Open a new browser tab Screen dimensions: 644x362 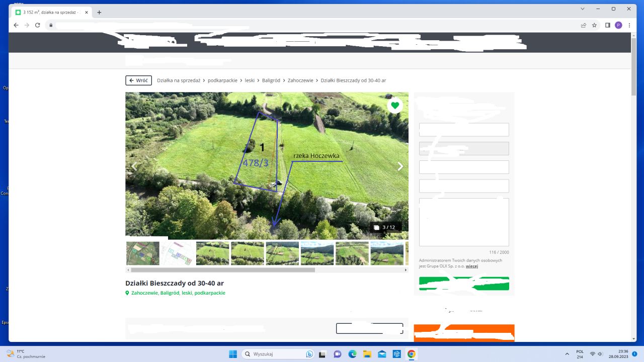point(99,12)
